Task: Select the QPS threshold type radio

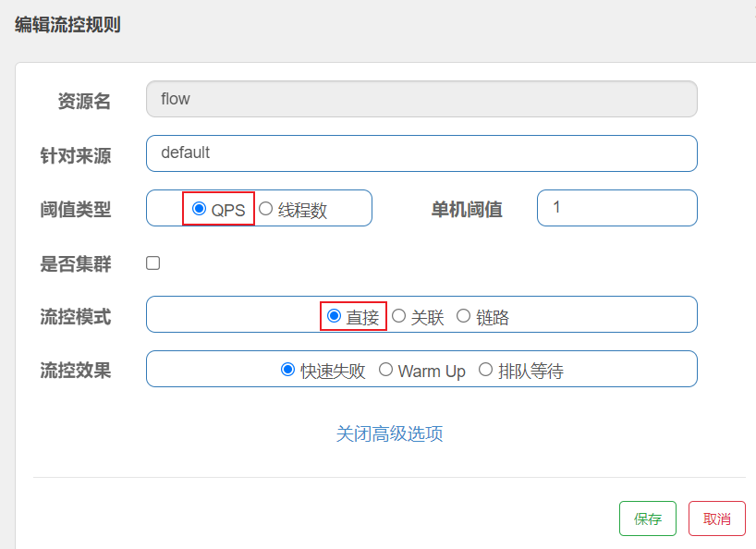Action: click(x=199, y=209)
